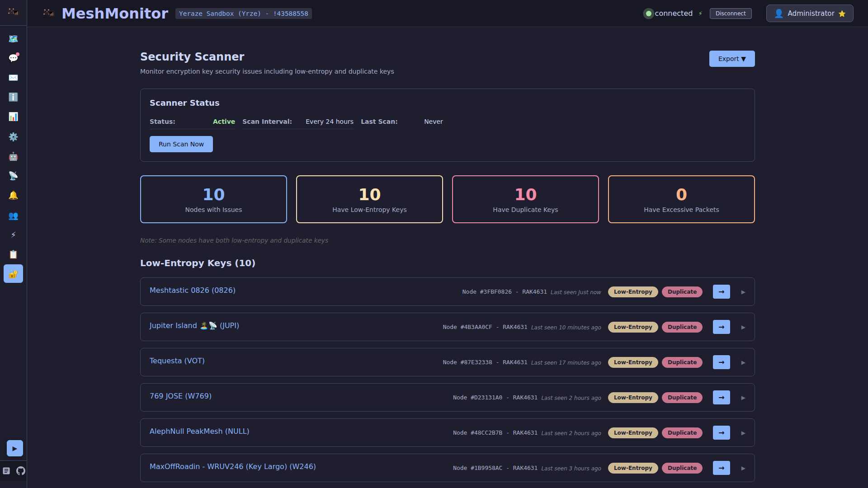868x488 pixels.
Task: Open the Administrator user menu
Action: (x=809, y=14)
